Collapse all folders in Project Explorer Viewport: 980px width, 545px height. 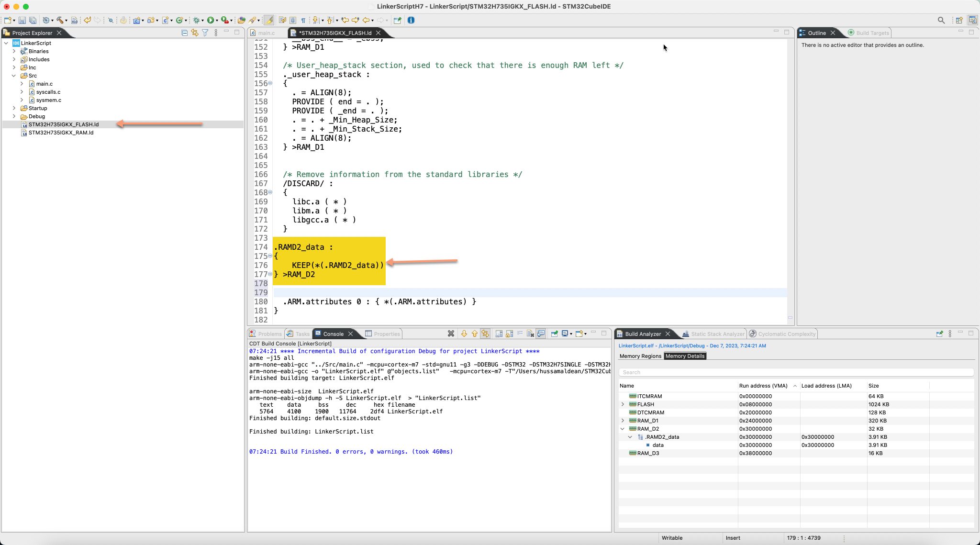click(x=185, y=32)
